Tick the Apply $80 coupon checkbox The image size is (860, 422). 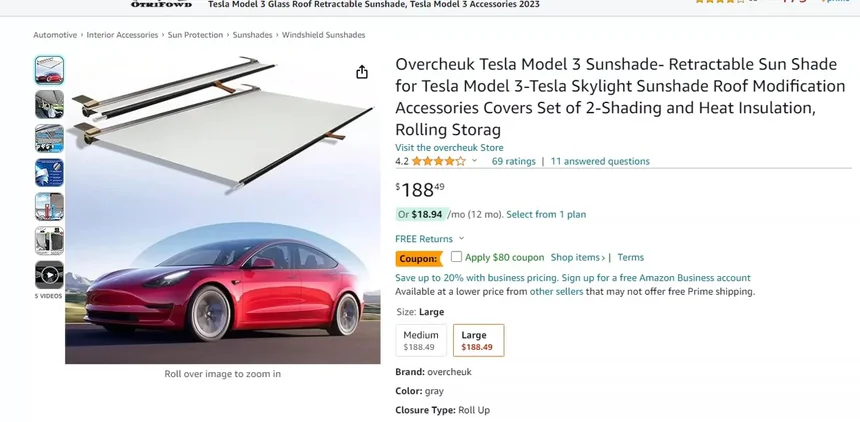pyautogui.click(x=456, y=257)
